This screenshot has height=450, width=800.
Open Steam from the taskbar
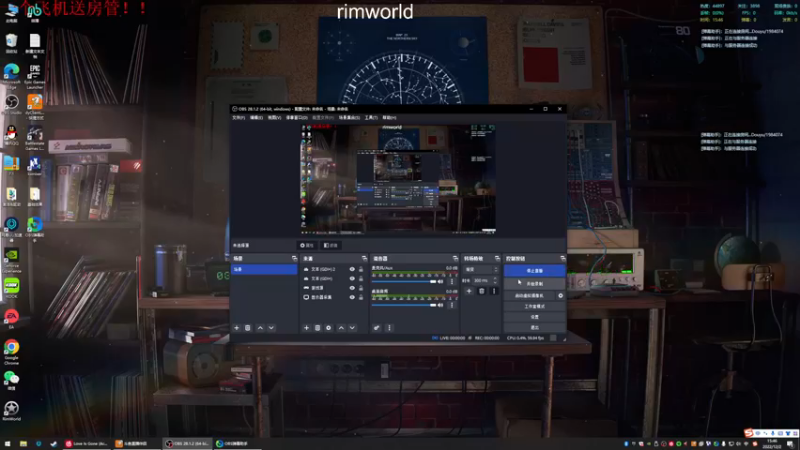54,443
